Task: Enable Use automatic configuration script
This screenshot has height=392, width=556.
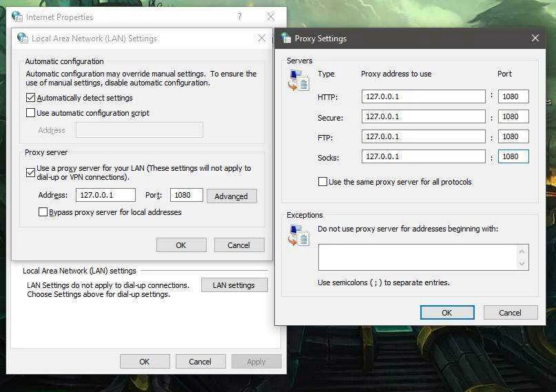Action: (30, 113)
